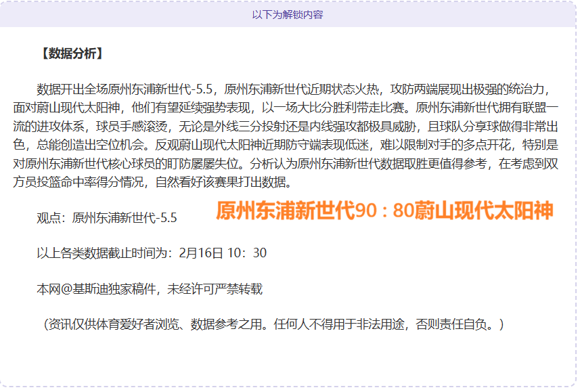
Task: Select the 【数据分析】 section heading
Action: coord(72,54)
